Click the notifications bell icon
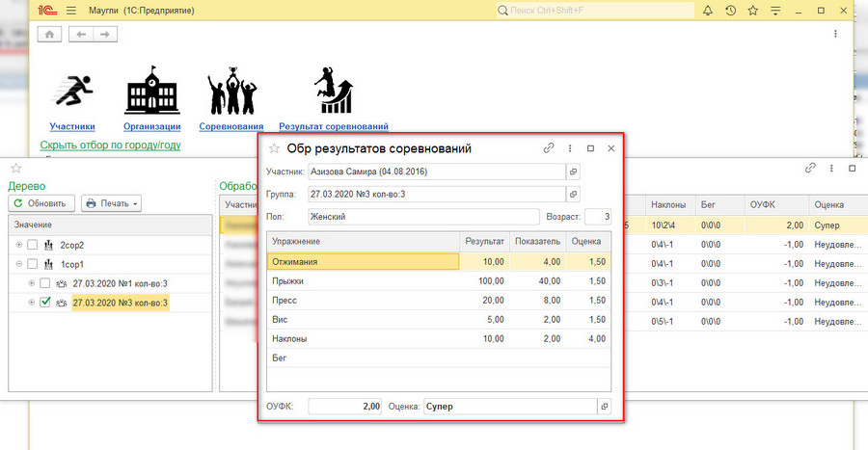This screenshot has height=450, width=868. pos(709,11)
